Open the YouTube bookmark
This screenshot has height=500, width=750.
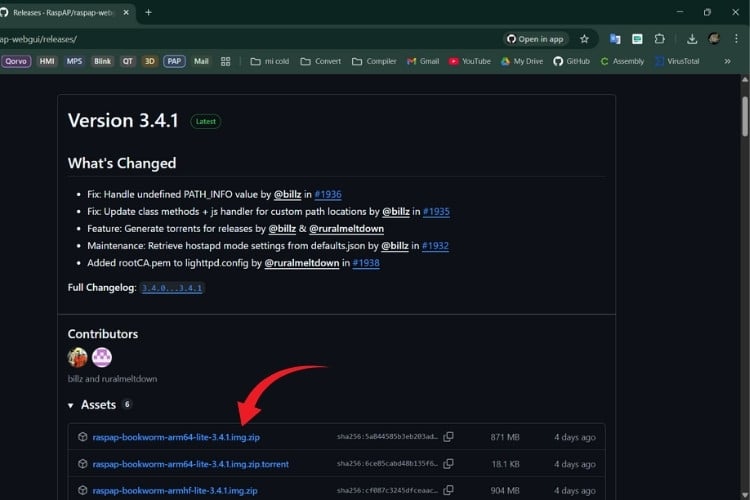[470, 61]
